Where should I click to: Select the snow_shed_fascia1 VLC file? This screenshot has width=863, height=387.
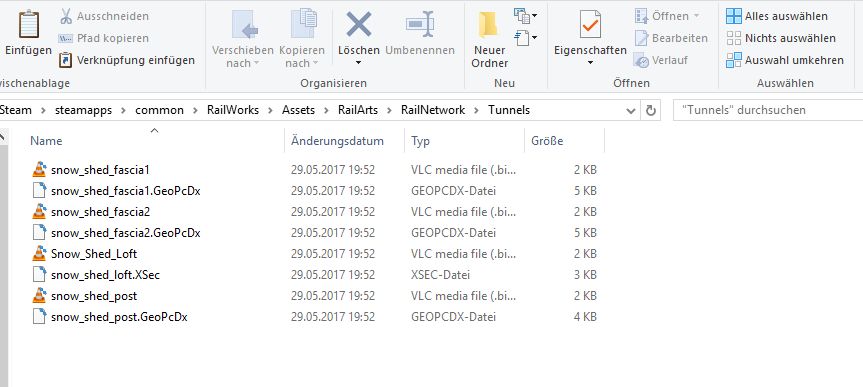tap(100, 170)
